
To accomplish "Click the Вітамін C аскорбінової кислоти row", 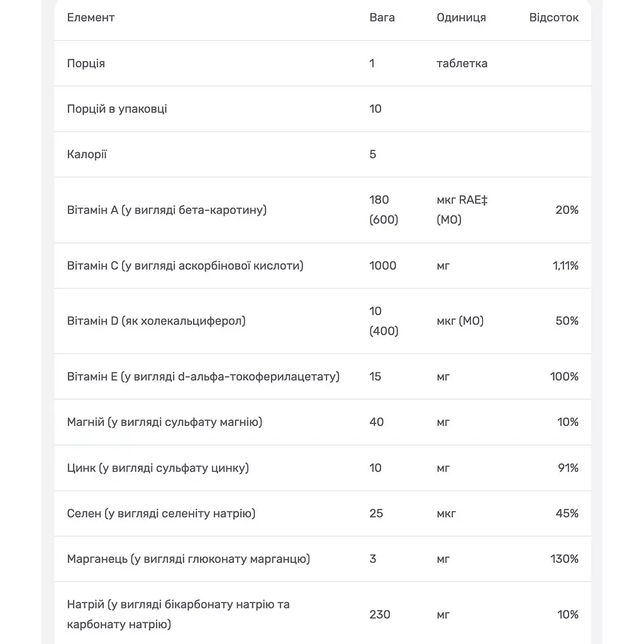I will pos(323,266).
